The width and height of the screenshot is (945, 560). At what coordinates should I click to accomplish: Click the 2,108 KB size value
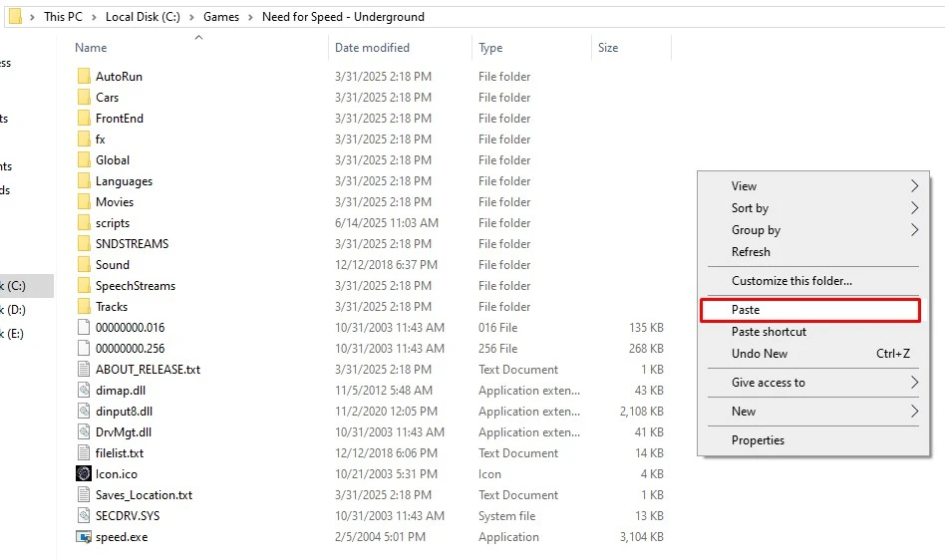pos(642,412)
